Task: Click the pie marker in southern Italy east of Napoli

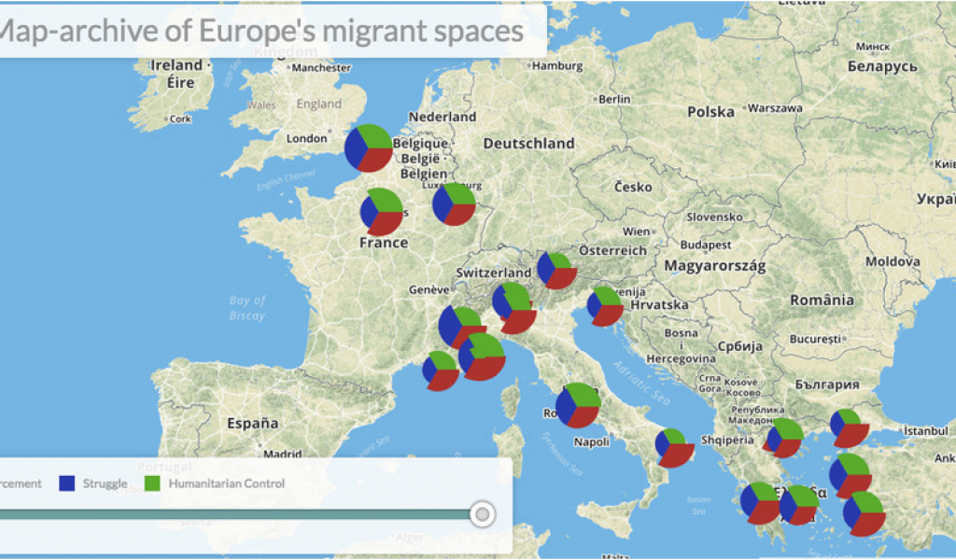Action: coord(674,448)
